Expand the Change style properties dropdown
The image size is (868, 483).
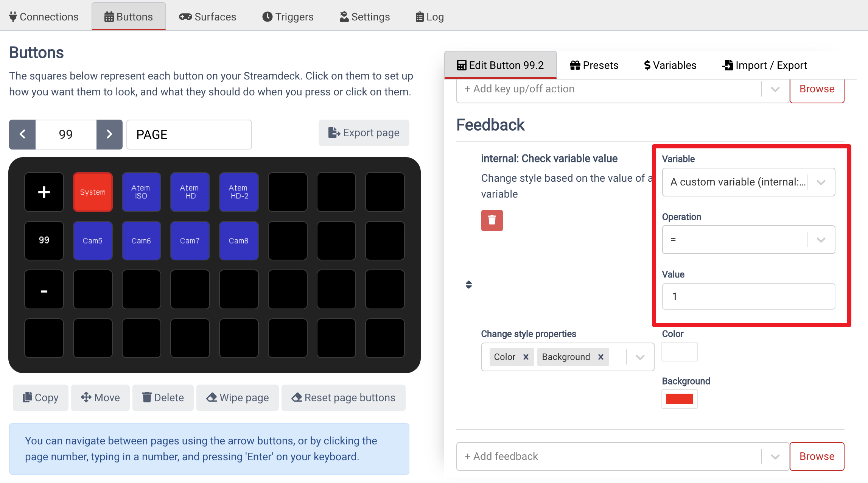tap(639, 357)
